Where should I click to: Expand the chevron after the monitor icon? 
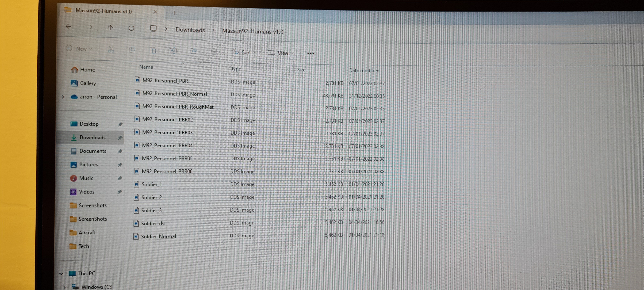pos(166,29)
